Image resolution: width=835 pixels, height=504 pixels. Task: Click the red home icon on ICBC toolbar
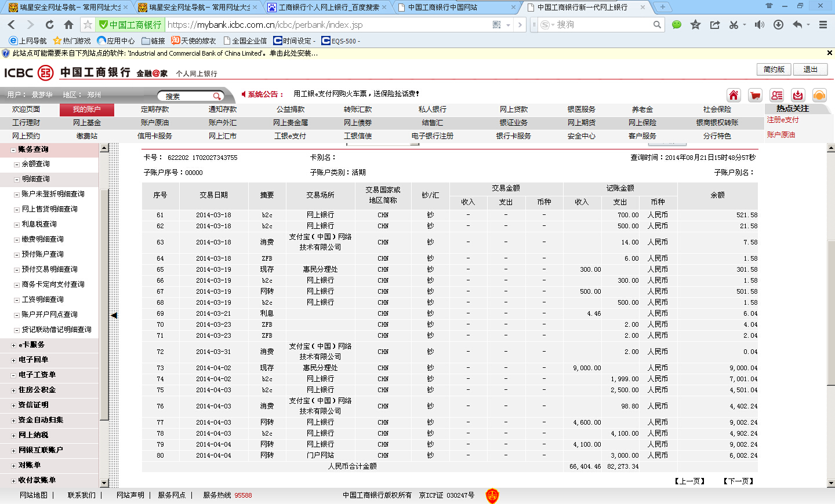point(734,96)
